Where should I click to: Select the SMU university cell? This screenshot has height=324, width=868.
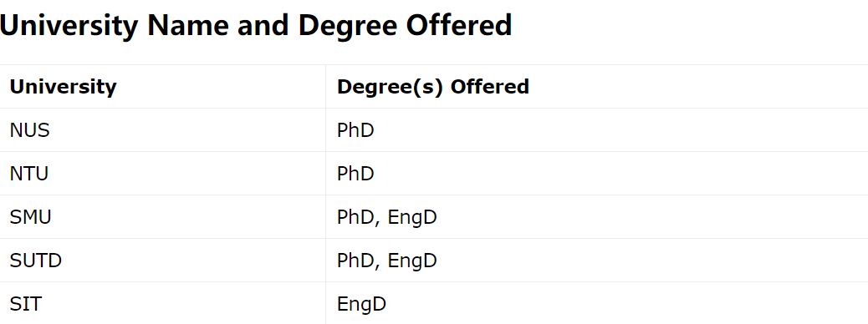163,217
